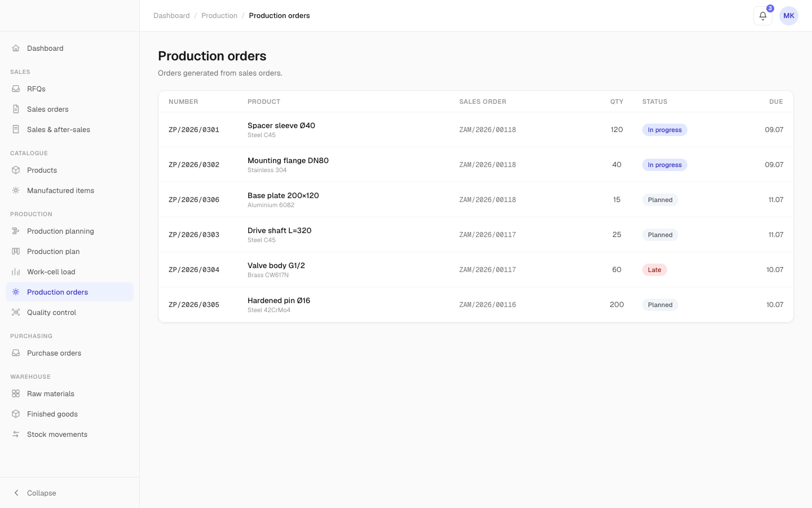
Task: Open Dashboard in sidebar
Action: pyautogui.click(x=69, y=48)
